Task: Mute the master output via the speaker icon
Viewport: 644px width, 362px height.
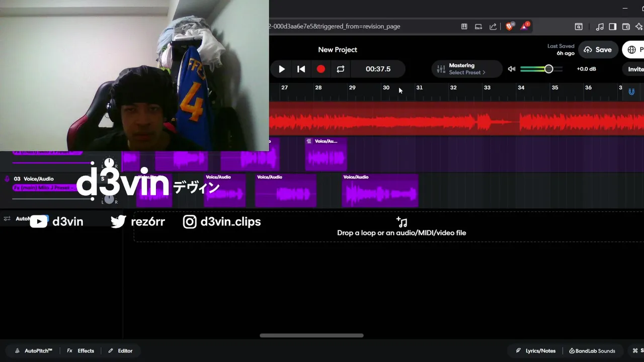Action: (512, 69)
